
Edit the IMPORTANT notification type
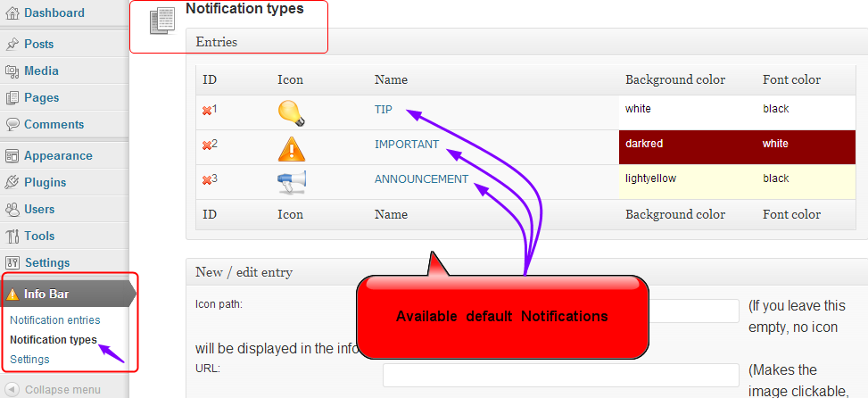[407, 145]
